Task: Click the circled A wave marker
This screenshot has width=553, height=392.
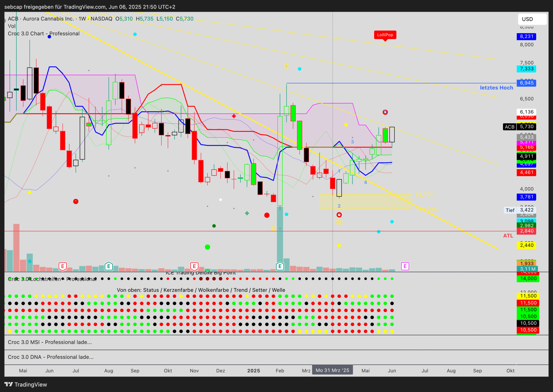Action: (286, 66)
